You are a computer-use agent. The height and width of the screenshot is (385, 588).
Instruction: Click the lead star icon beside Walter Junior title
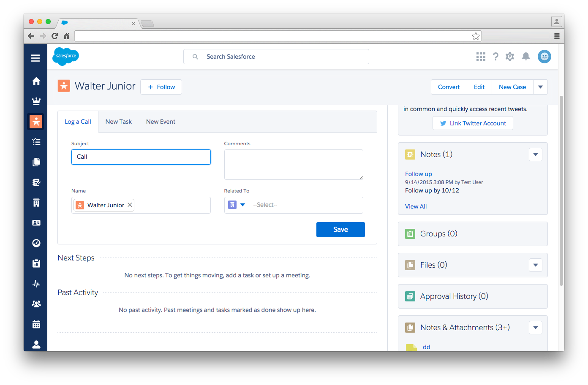(64, 86)
